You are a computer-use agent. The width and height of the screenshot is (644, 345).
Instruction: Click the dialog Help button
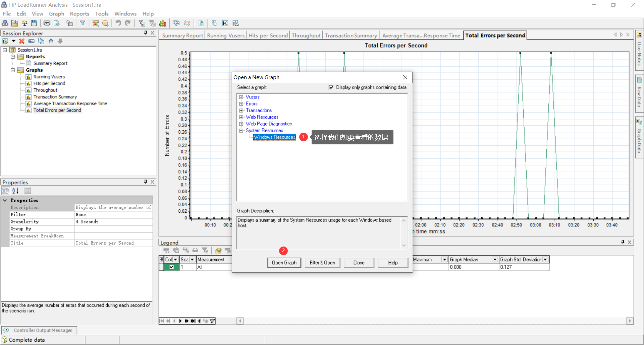point(393,263)
